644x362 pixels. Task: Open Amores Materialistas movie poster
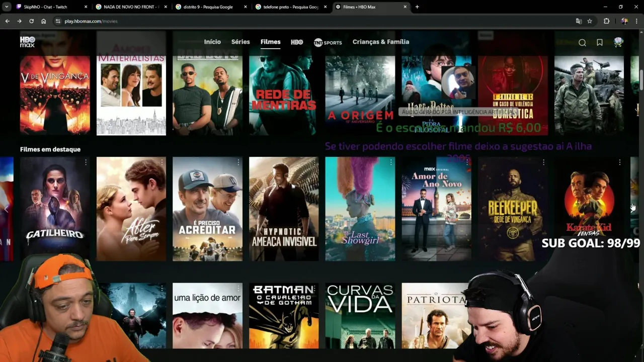[x=131, y=83]
